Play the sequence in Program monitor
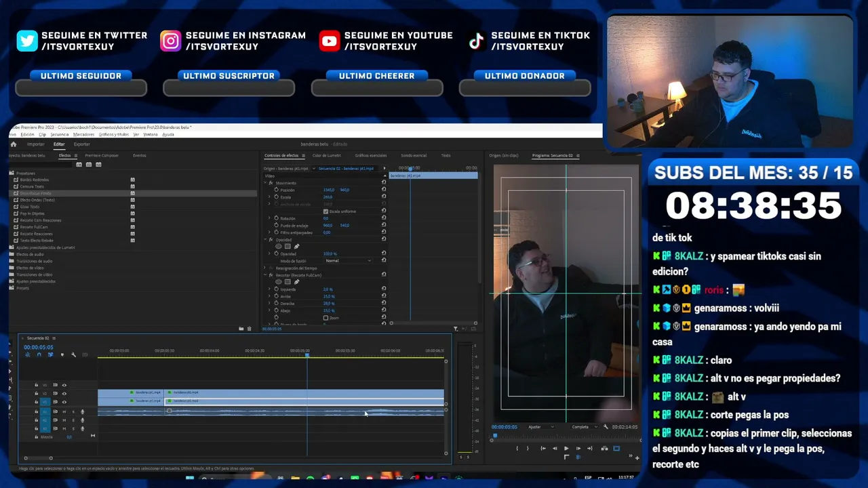 coord(566,448)
